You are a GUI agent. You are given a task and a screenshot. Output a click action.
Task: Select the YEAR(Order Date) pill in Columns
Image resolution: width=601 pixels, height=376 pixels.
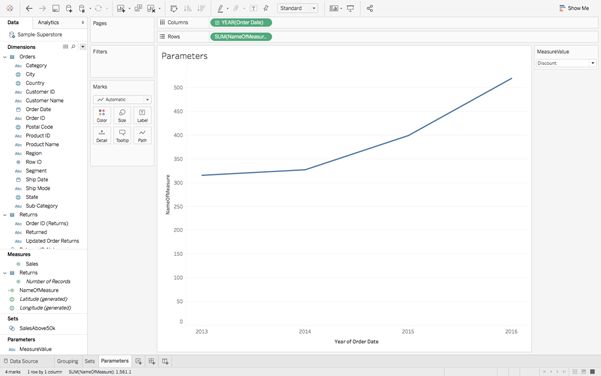pyautogui.click(x=241, y=23)
